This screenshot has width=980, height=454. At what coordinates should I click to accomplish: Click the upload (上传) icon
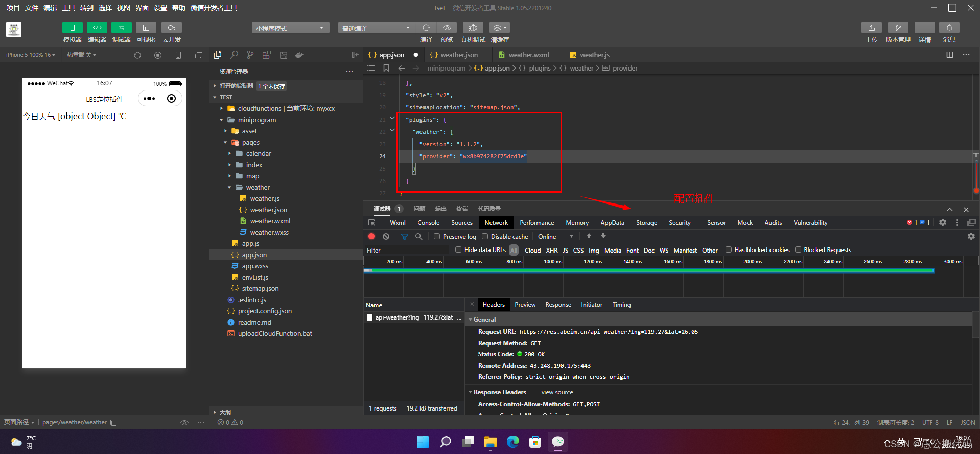872,28
